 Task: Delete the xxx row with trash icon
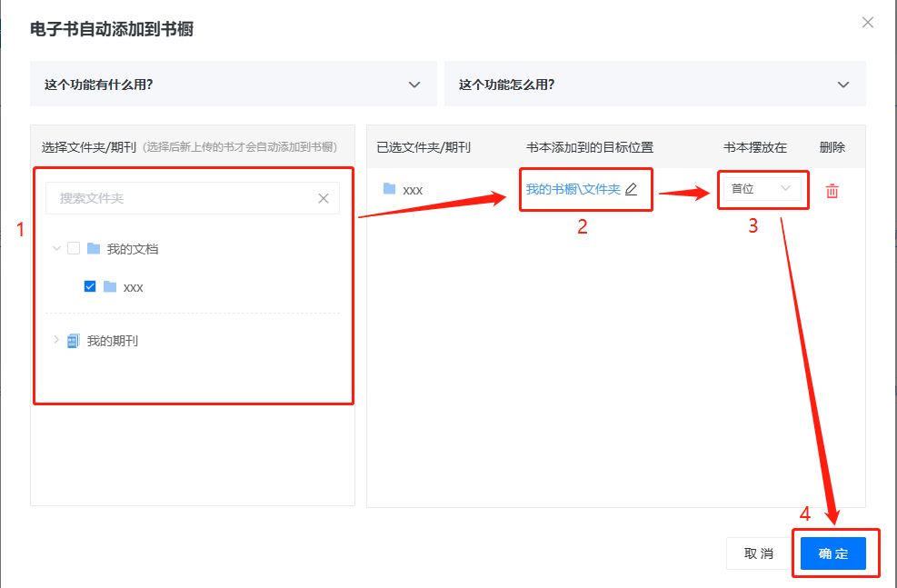832,191
